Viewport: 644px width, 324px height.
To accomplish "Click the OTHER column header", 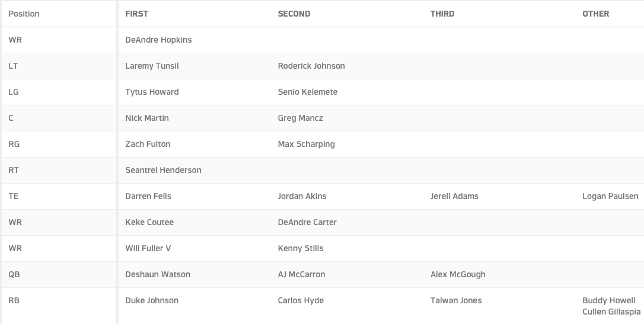I will point(595,14).
